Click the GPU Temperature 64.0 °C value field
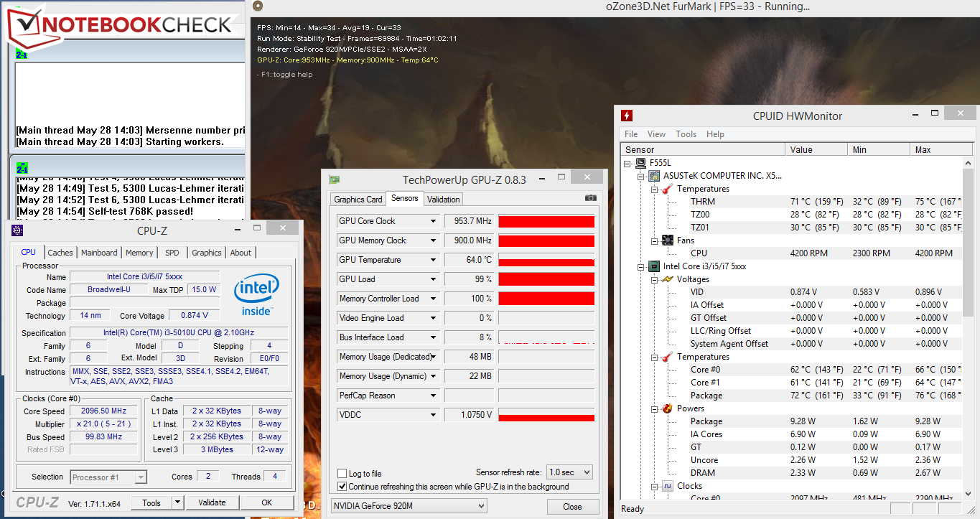Image resolution: width=980 pixels, height=519 pixels. pyautogui.click(x=470, y=260)
